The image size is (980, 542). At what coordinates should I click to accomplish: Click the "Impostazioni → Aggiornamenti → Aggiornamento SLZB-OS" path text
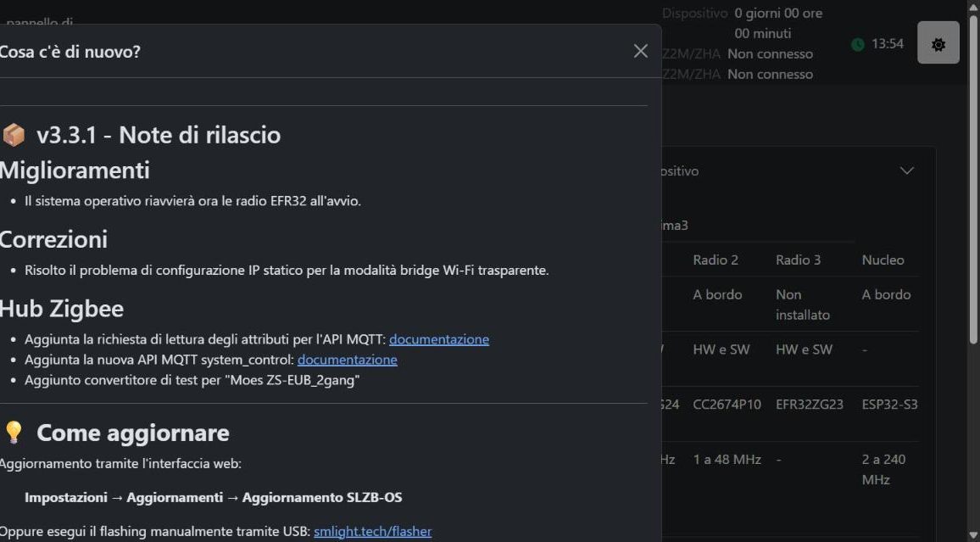(x=213, y=498)
